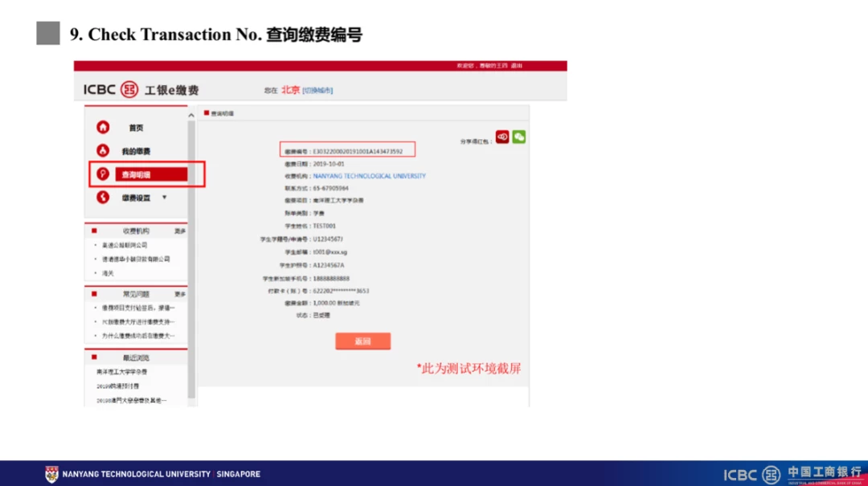Click the 已受理 status value
Viewport: 868px width, 486px height.
[321, 315]
